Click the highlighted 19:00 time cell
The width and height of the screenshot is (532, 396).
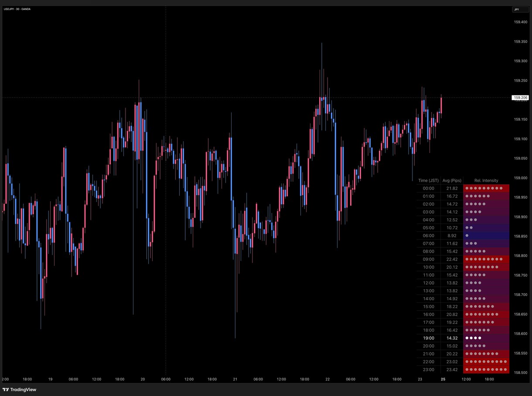(x=429, y=338)
